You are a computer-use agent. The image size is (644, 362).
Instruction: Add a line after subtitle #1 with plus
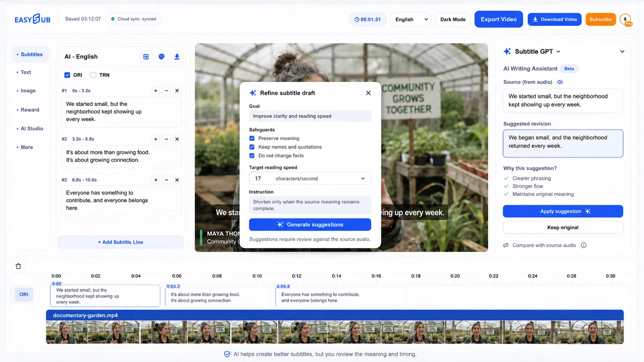coord(156,91)
